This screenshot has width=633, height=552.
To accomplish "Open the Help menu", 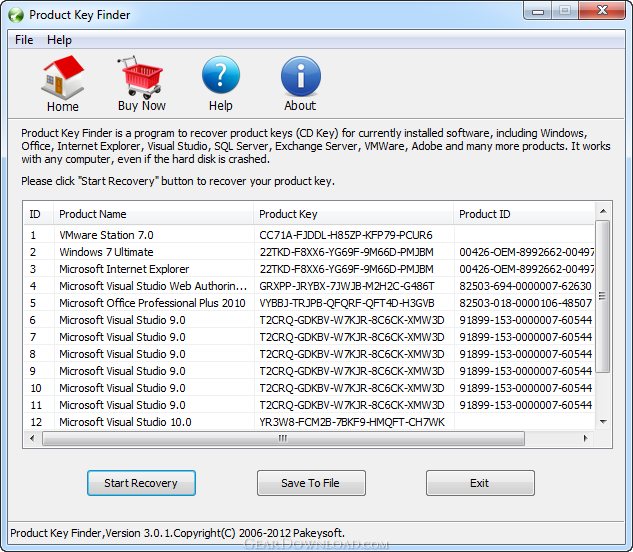I will click(x=59, y=40).
